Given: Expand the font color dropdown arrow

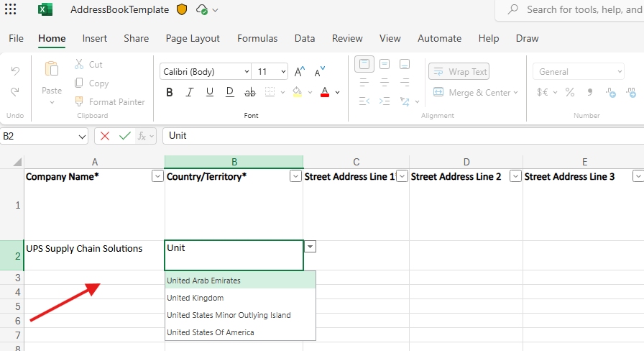Looking at the screenshot, I should click(338, 93).
